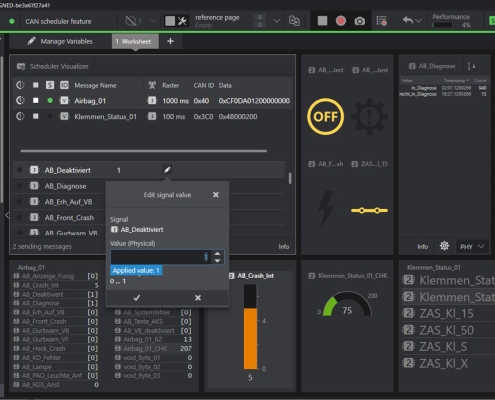Screen dimensions: 495x400
Task: Open Manage Variables
Action: point(60,41)
